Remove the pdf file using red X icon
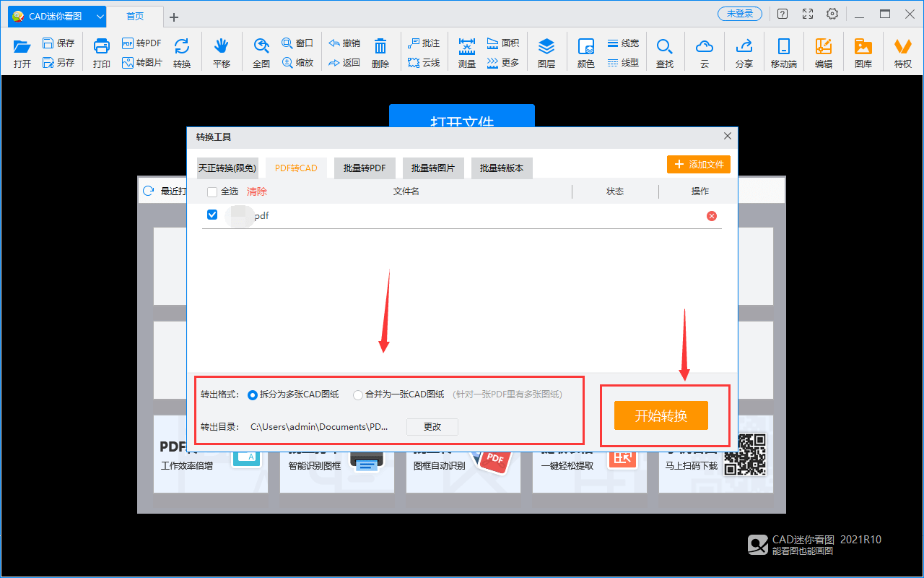 tap(712, 216)
